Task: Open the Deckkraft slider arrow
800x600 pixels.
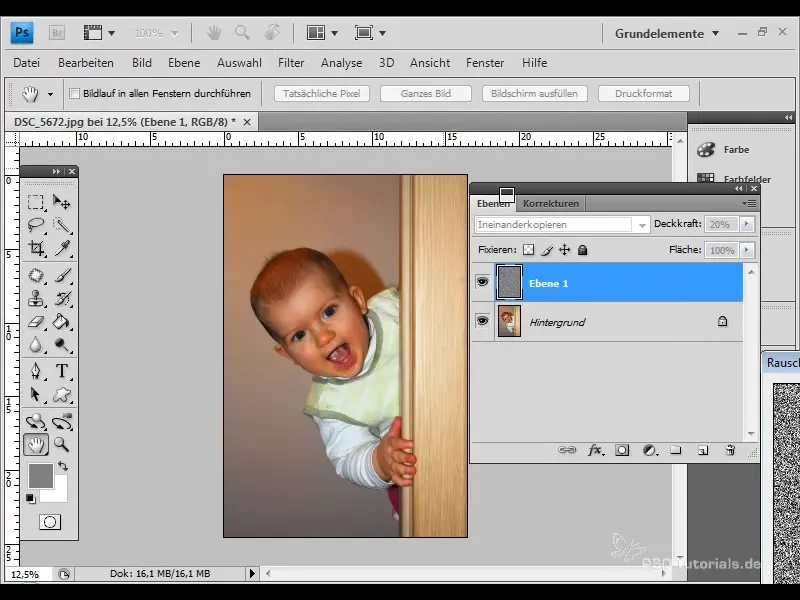Action: click(747, 224)
